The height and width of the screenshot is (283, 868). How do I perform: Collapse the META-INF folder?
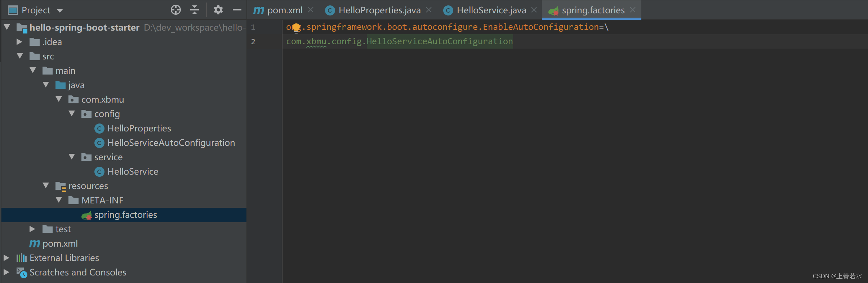click(x=59, y=200)
